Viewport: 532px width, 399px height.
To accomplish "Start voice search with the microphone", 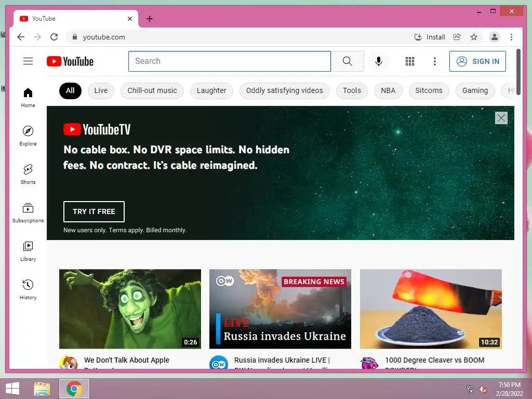I will [379, 61].
